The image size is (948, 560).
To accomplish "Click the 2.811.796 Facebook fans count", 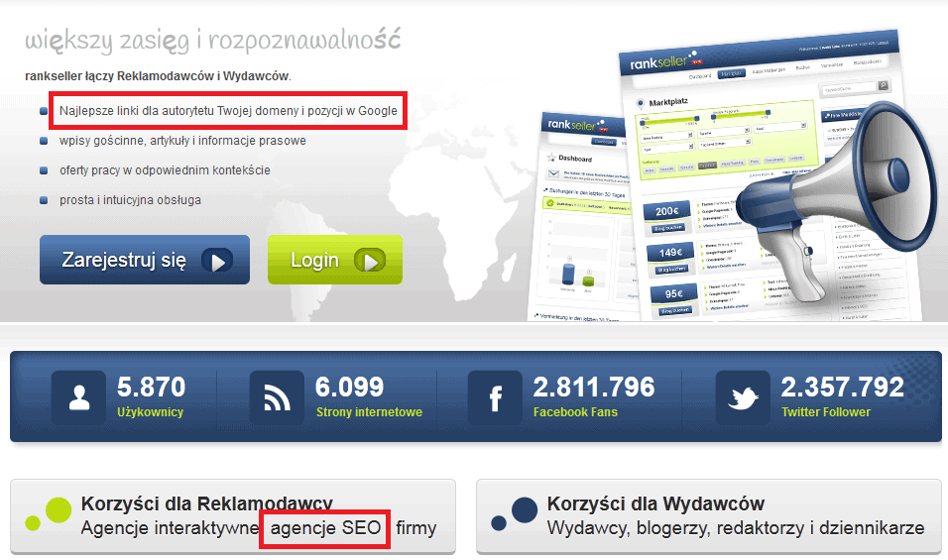I will [x=594, y=387].
